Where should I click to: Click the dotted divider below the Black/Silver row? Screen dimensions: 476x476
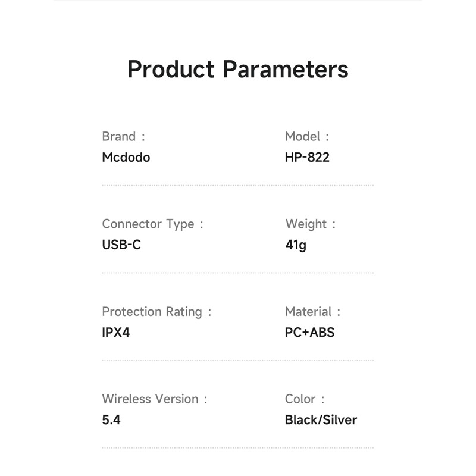238,447
